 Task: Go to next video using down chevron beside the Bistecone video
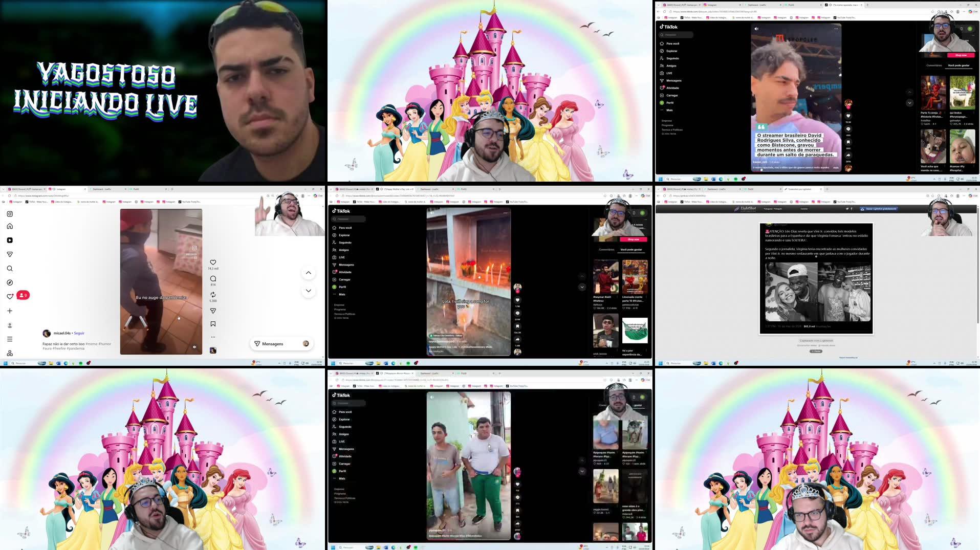[909, 103]
